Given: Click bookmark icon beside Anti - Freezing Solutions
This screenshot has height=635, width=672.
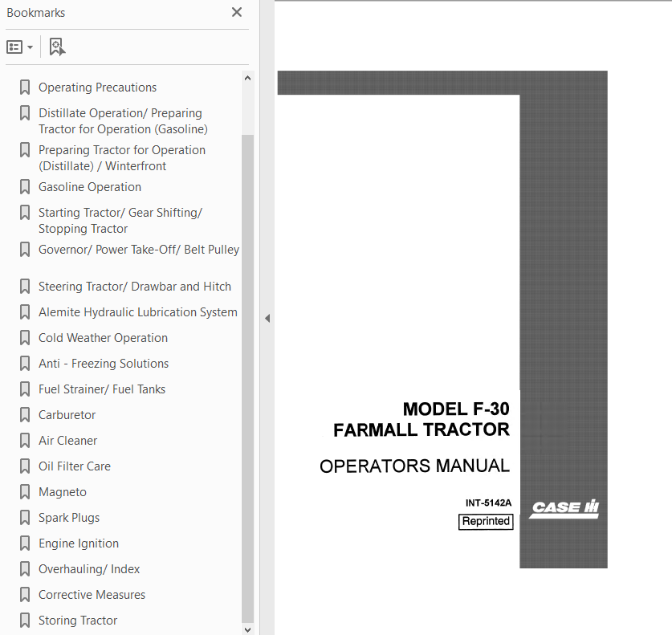Looking at the screenshot, I should (25, 364).
